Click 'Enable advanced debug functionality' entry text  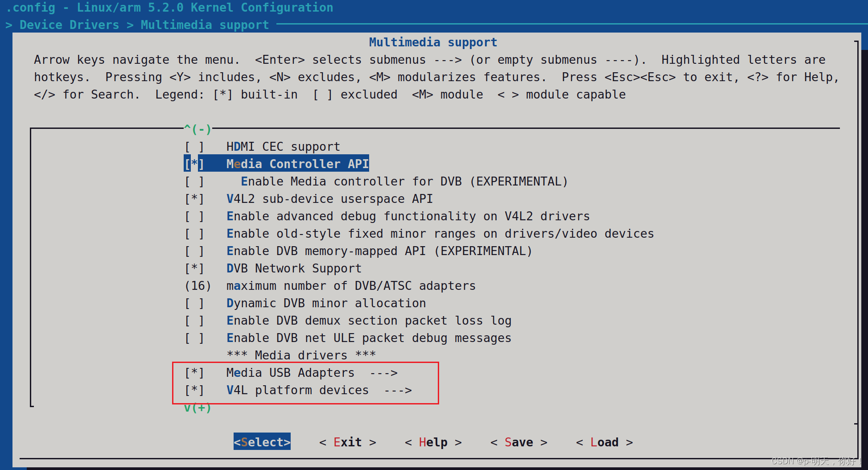coord(408,216)
